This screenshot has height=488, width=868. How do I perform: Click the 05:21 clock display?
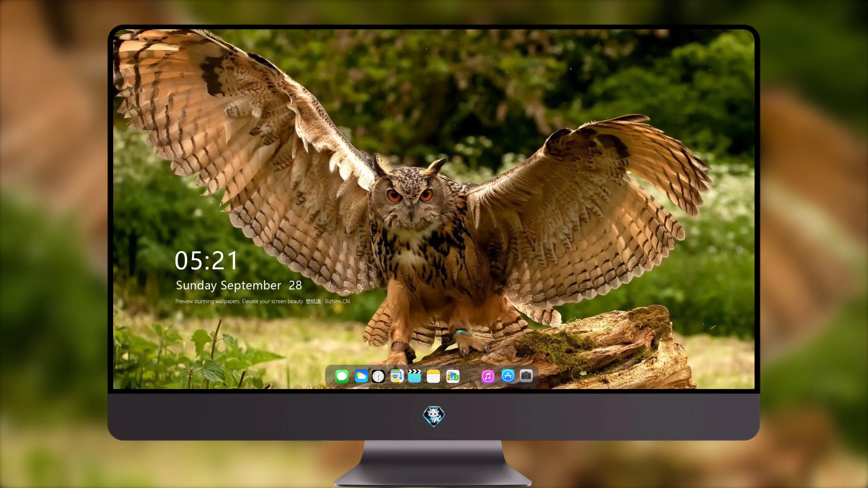coord(206,261)
